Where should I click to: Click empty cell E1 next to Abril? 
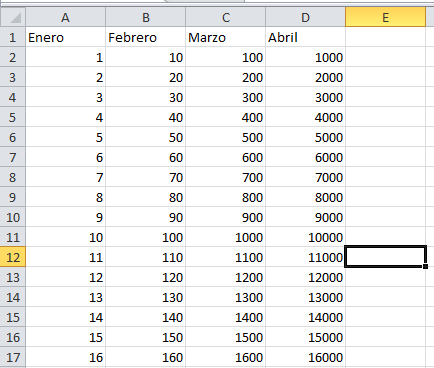click(386, 37)
